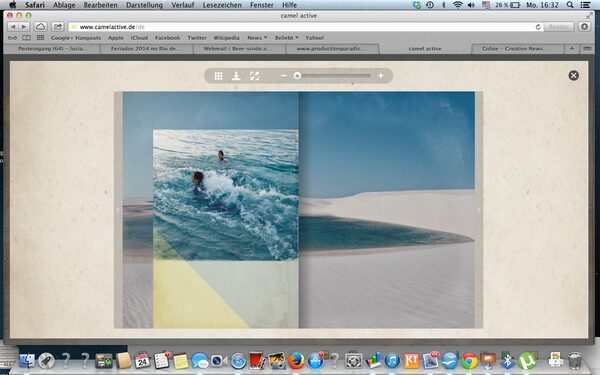This screenshot has height=375, width=600.
Task: Switch to the Posteingang (64) tab
Action: click(52, 49)
